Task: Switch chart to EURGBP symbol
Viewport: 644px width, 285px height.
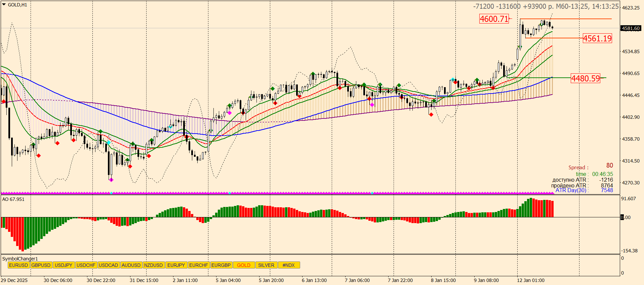Action: point(221,265)
